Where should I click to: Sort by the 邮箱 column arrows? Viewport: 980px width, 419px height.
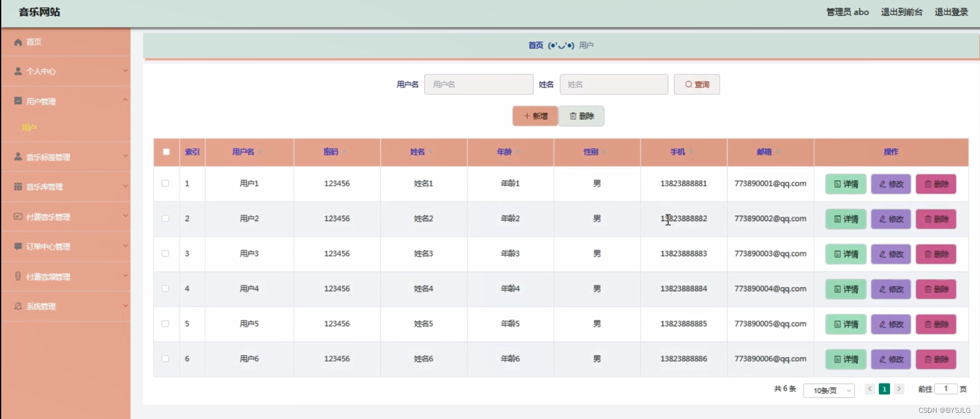tap(778, 152)
